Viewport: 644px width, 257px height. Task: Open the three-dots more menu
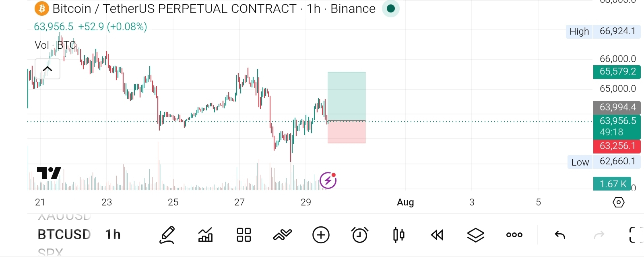tap(514, 235)
